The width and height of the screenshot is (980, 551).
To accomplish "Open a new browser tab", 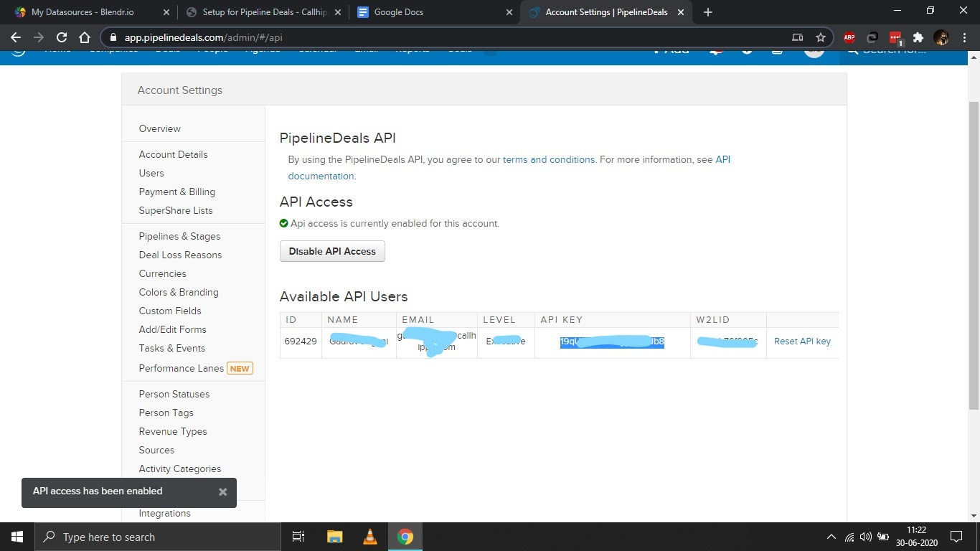I will tap(708, 12).
